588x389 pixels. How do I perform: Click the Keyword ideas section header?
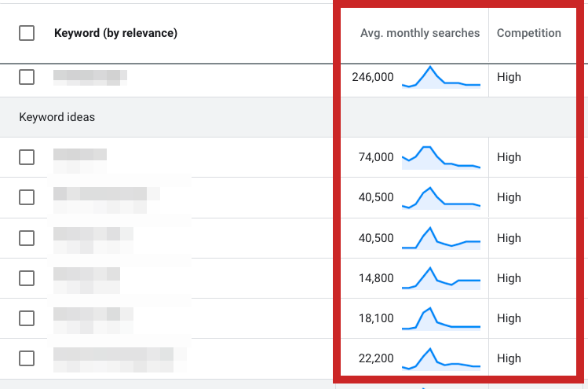pyautogui.click(x=57, y=117)
